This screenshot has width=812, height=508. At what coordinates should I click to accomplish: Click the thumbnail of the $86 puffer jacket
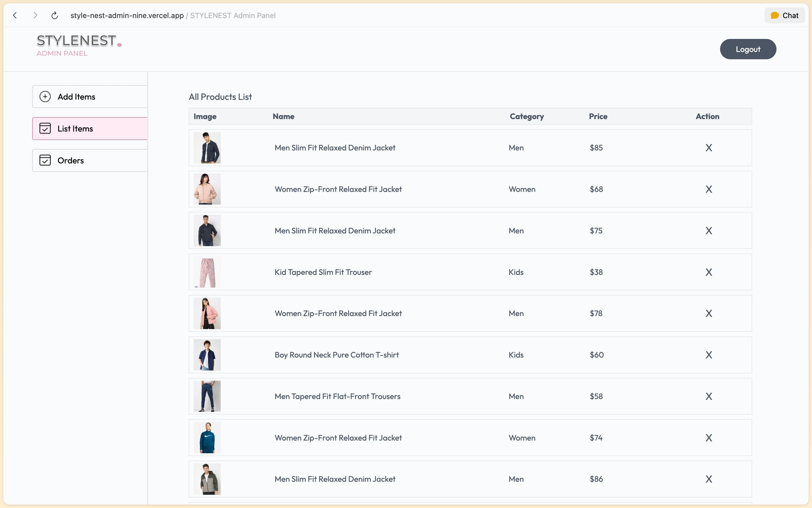point(207,479)
